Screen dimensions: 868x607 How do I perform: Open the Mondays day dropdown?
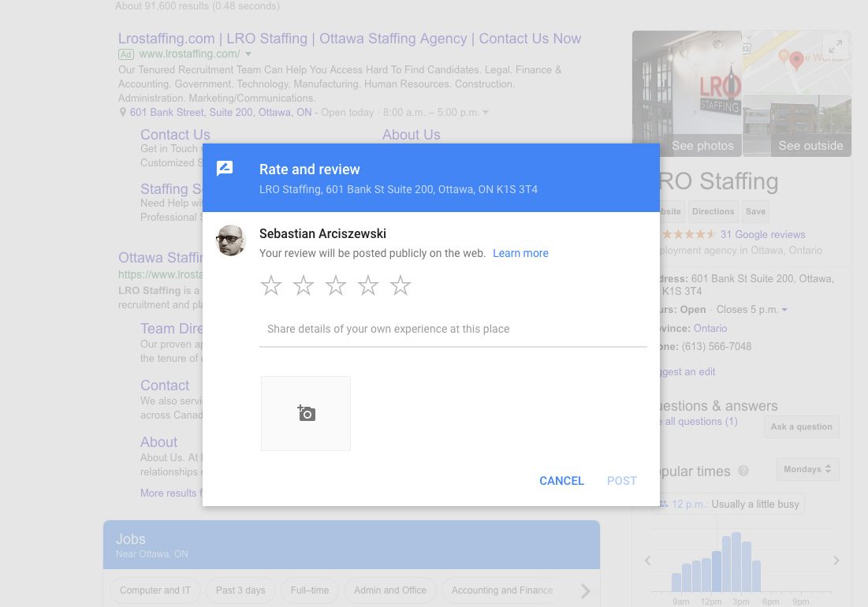807,469
